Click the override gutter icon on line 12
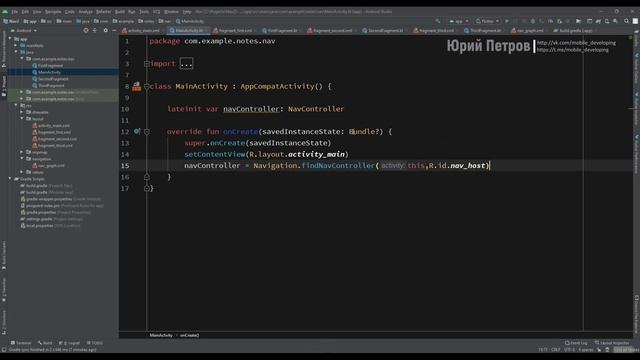Image resolution: width=640 pixels, height=360 pixels. point(137,131)
